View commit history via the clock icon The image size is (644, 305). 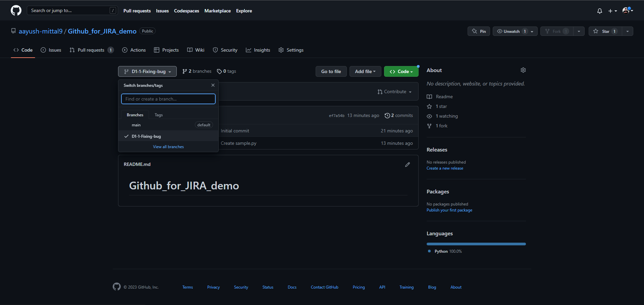pyautogui.click(x=387, y=115)
